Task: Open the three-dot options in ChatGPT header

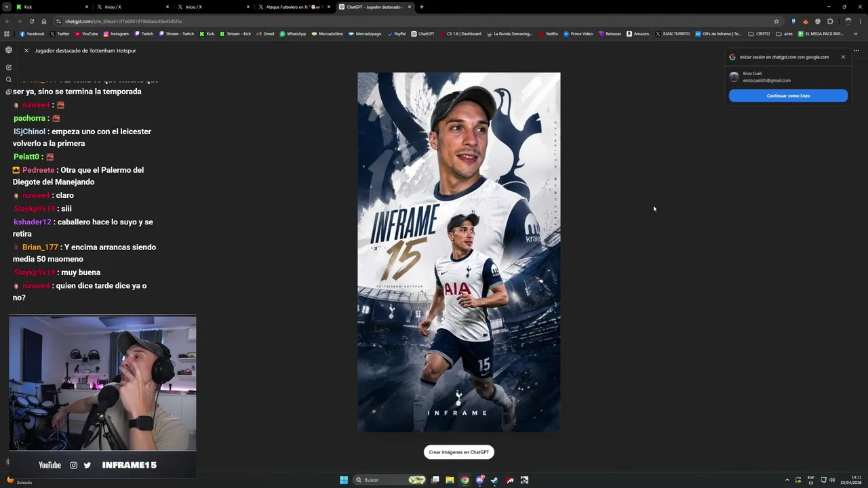Action: coord(856,51)
